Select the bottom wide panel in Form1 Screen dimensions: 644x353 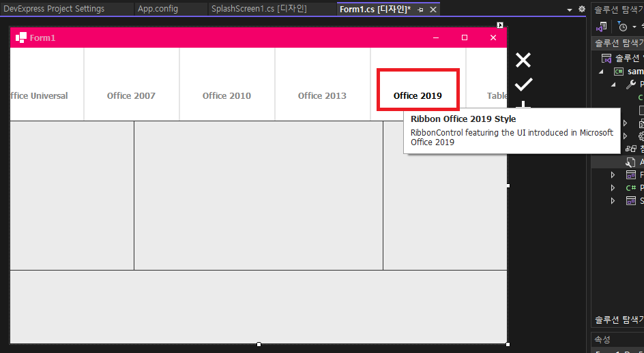pyautogui.click(x=259, y=307)
